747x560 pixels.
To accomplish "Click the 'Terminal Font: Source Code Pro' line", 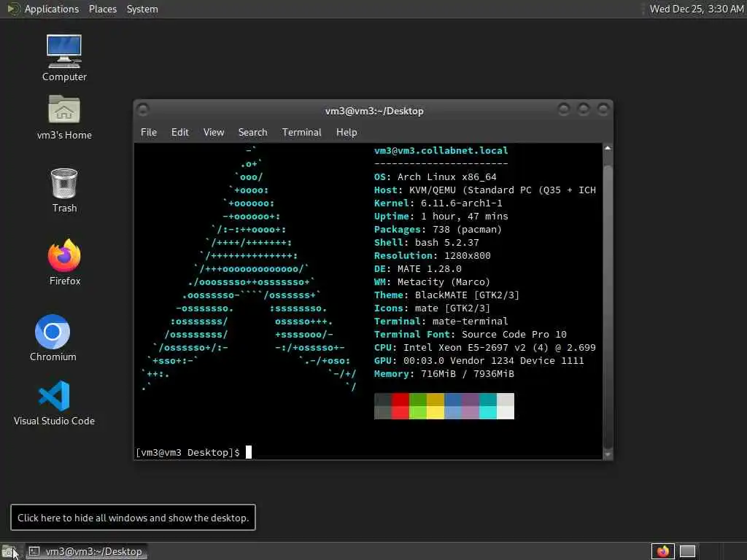I will pos(471,334).
